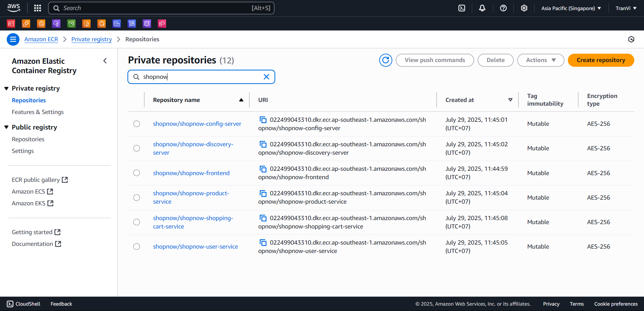Open the S3 service shortcut from favorites bar
This screenshot has width=644, height=311.
71,23
